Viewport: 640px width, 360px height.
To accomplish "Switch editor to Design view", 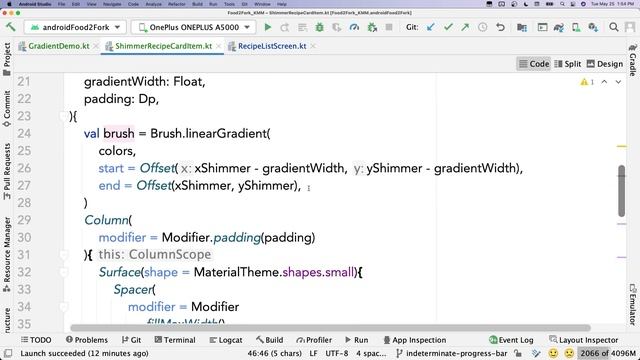I will click(605, 64).
